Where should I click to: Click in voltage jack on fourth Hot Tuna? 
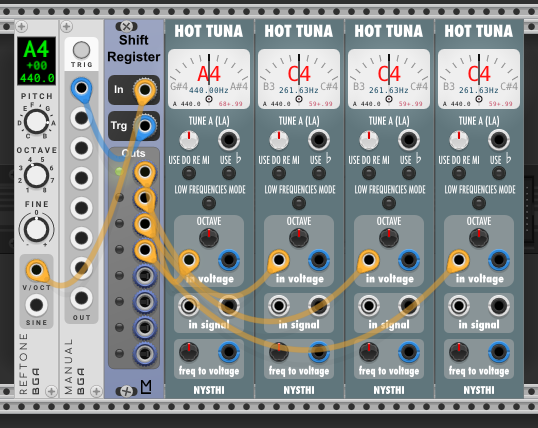pyautogui.click(x=459, y=260)
